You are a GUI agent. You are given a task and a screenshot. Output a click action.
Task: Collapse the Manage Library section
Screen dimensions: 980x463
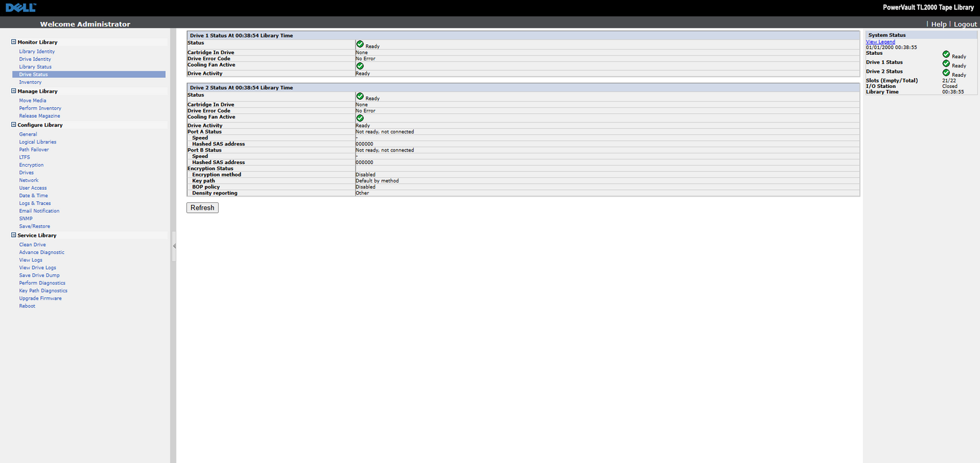[x=13, y=91]
